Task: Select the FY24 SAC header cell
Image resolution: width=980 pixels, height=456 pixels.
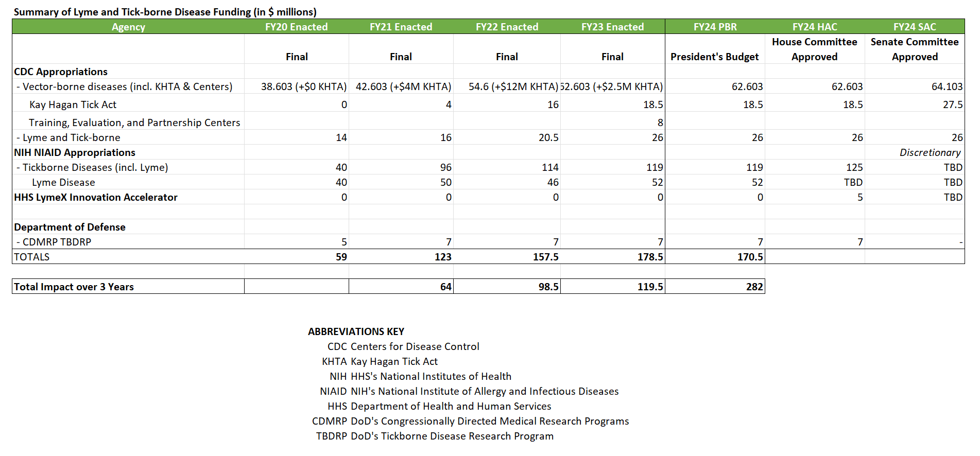Action: click(915, 27)
